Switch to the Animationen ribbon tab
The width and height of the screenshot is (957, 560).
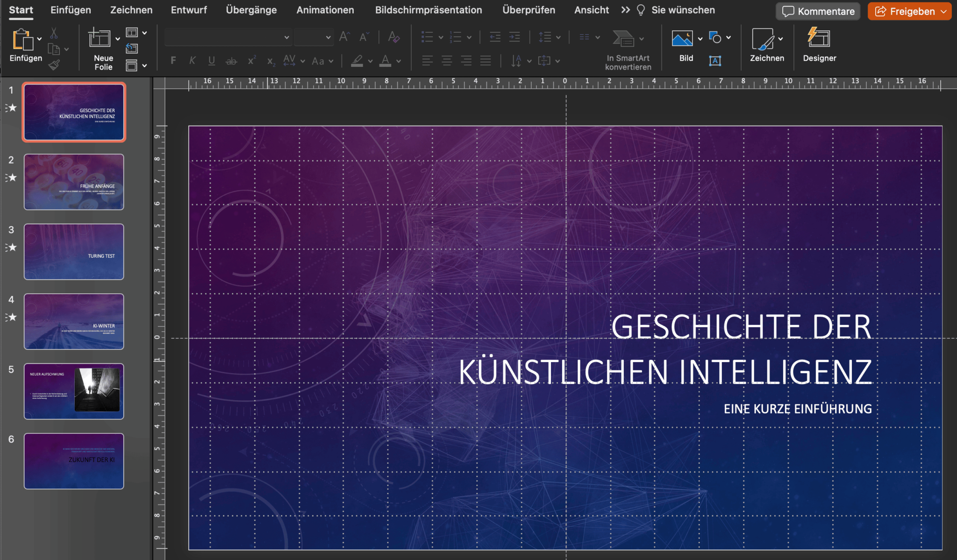tap(325, 10)
